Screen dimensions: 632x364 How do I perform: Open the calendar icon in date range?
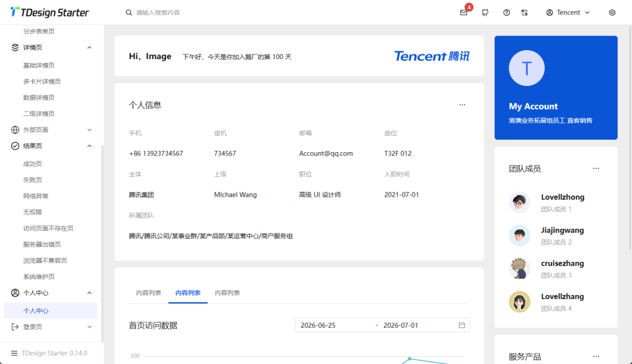click(x=462, y=325)
